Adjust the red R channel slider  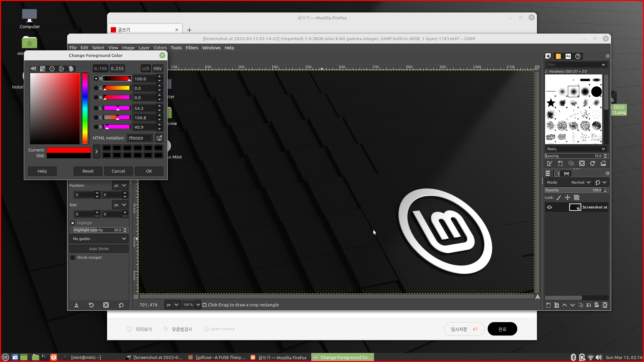(117, 79)
